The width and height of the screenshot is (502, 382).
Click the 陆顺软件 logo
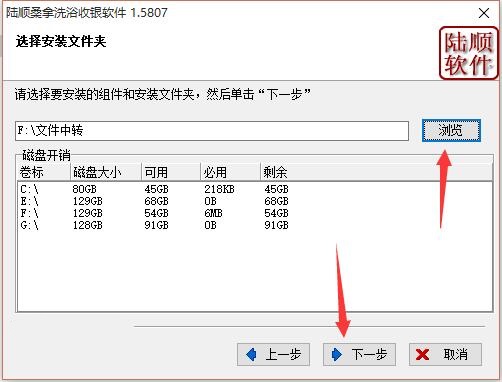point(468,53)
